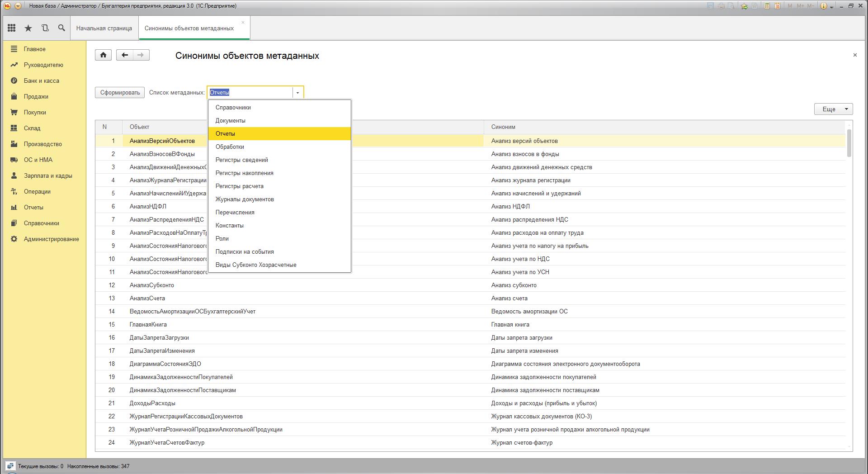
Task: Click the Сформировать button
Action: [x=120, y=92]
